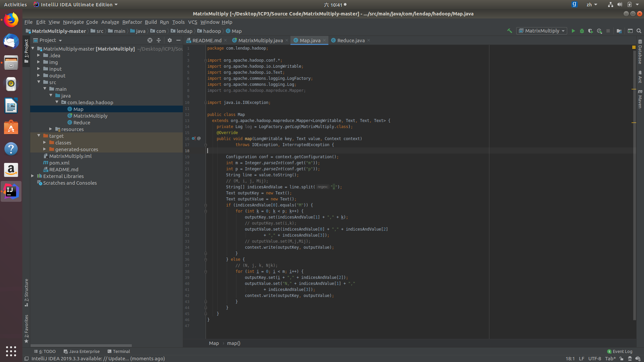Open MatrixMultiply run configuration dropdown
Screen dimensions: 644x362
pos(542,31)
